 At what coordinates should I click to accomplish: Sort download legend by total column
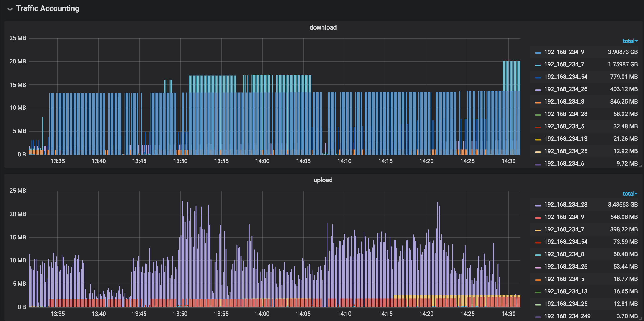coord(629,41)
